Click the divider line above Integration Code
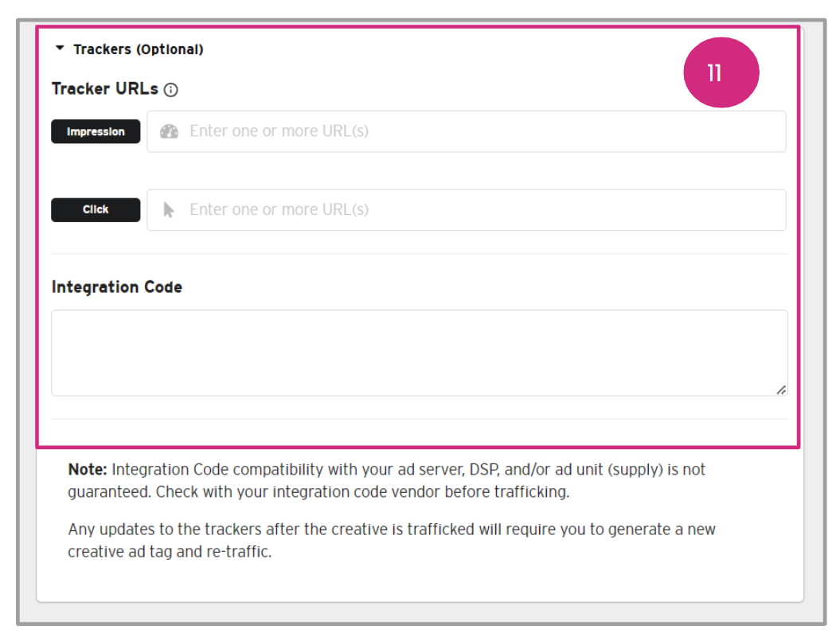Image resolution: width=840 pixels, height=641 pixels. (x=419, y=254)
